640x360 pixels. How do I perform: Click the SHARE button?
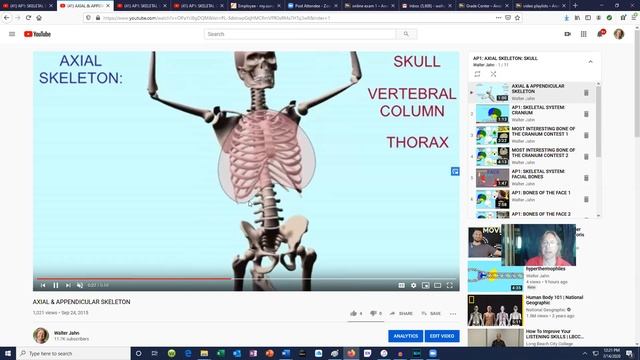point(401,313)
